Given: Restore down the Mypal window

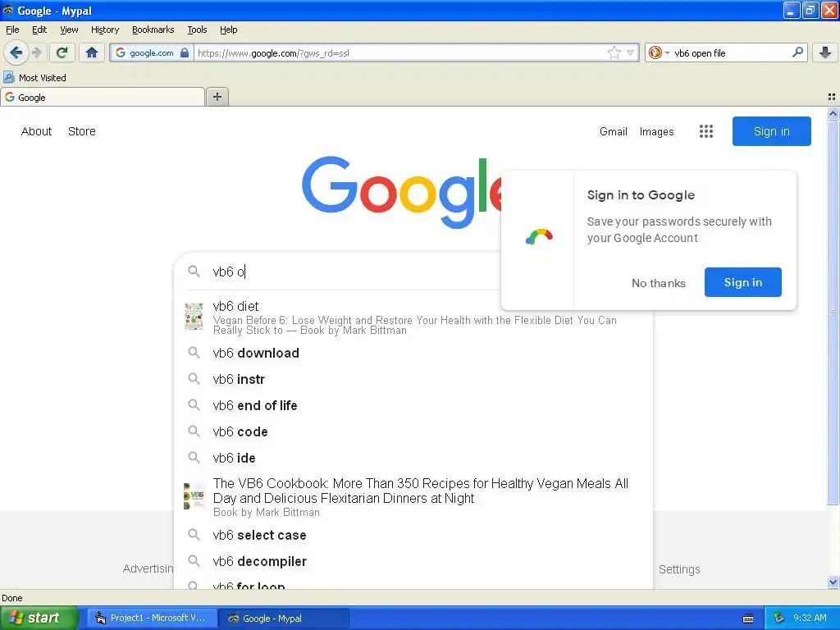Looking at the screenshot, I should (x=810, y=10).
